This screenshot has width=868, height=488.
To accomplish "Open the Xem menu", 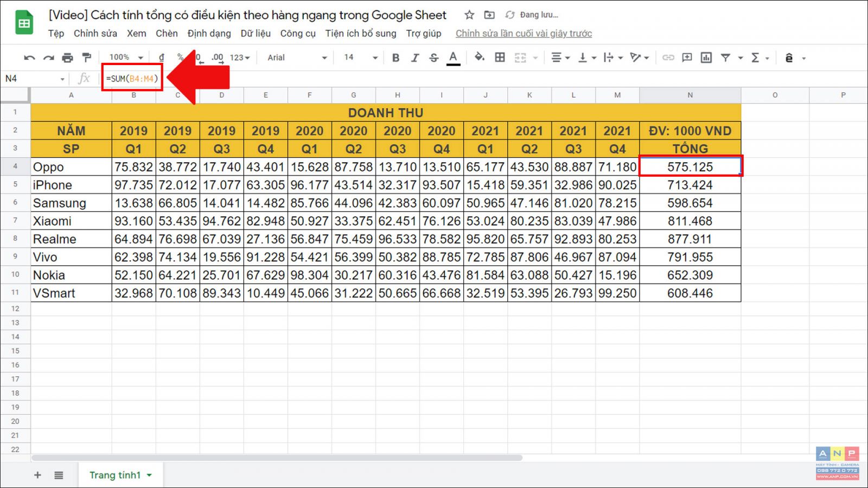I will [x=137, y=34].
